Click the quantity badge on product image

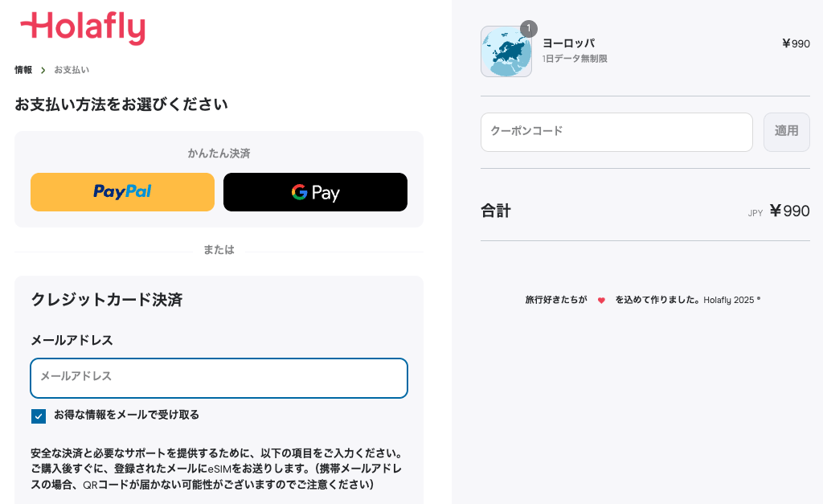528,29
